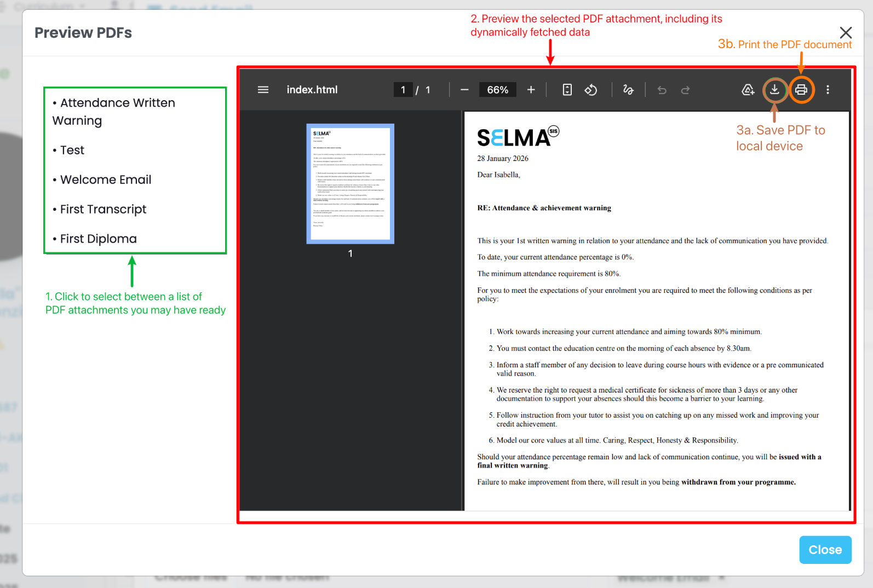
Task: Select Attendance Written Warning attachment
Action: (x=114, y=111)
